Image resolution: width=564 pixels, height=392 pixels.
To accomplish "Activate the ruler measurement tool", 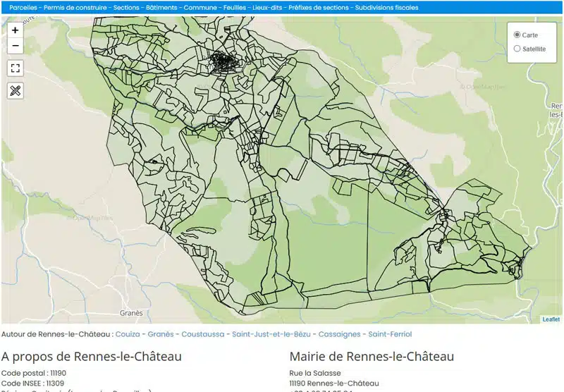I will pyautogui.click(x=15, y=91).
